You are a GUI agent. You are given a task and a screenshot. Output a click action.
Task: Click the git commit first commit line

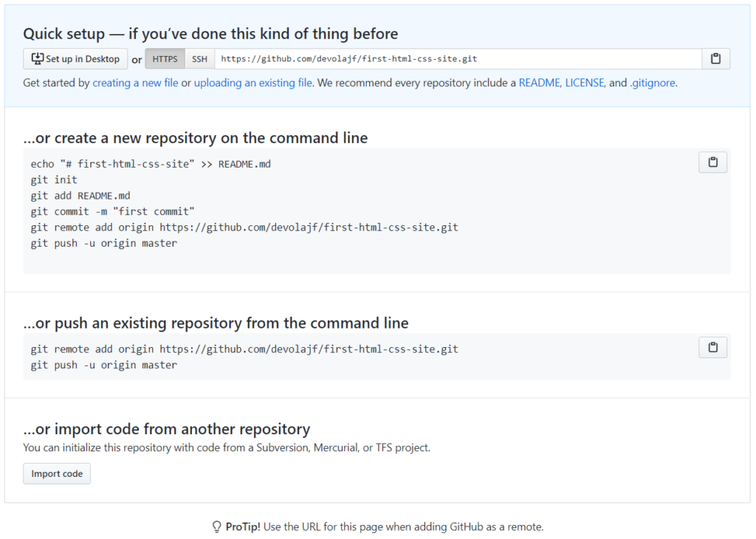[x=113, y=211]
